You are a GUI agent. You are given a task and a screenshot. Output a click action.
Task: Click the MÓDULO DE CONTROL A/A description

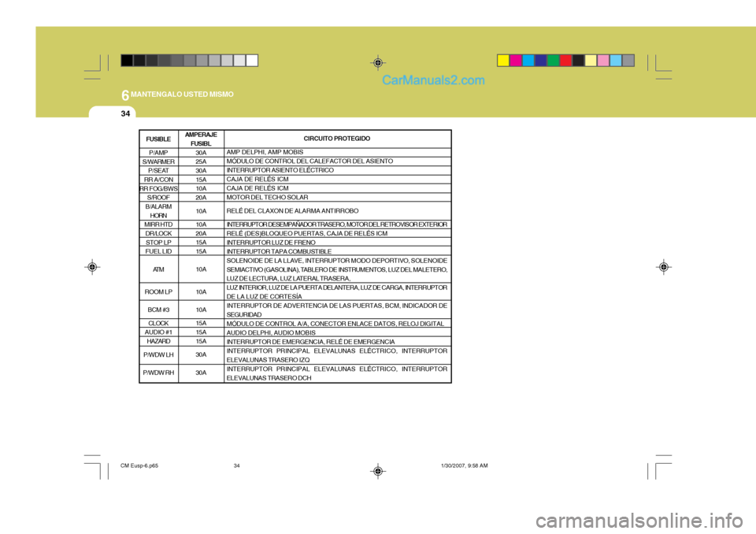335,324
